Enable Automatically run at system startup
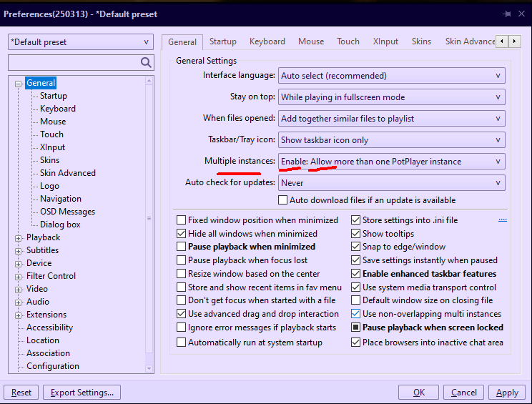This screenshot has height=404, width=532. (181, 343)
